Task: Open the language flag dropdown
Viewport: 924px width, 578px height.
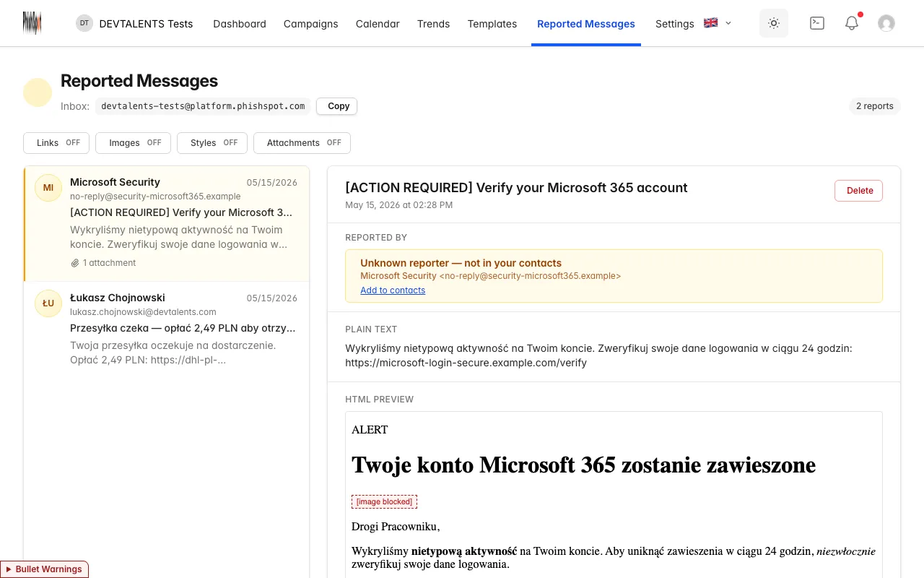Action: coord(718,23)
